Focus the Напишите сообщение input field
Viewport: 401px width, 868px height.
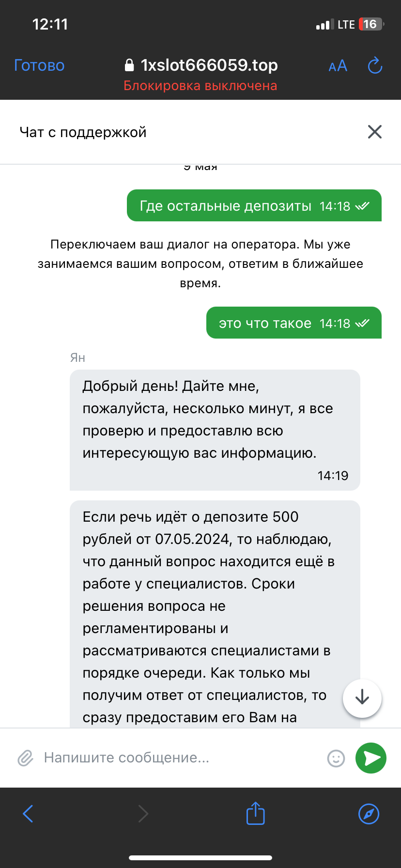(x=179, y=758)
